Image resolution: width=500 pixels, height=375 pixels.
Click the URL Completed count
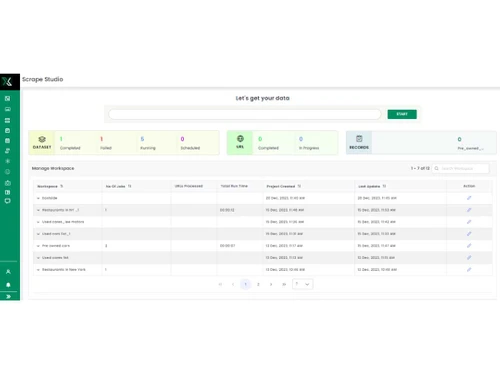click(x=260, y=139)
